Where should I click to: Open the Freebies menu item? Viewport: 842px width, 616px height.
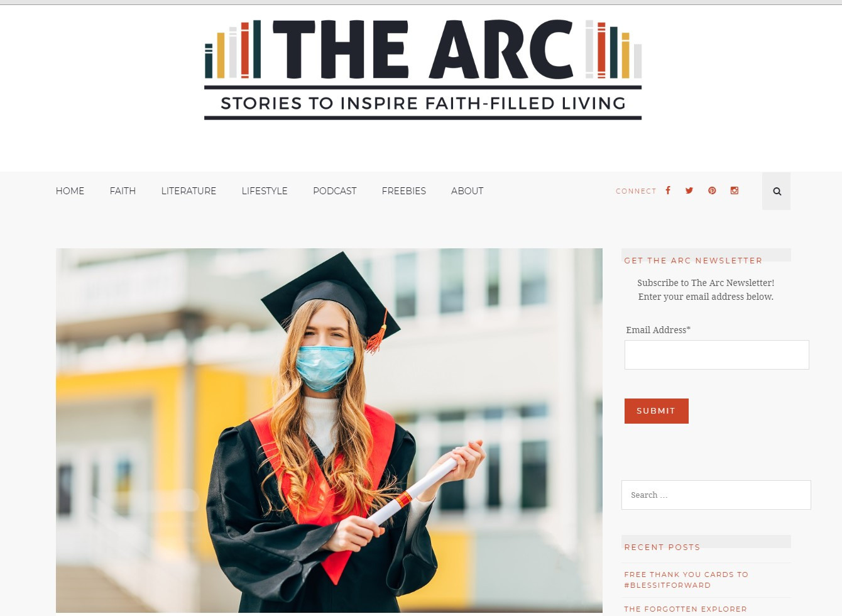pyautogui.click(x=404, y=191)
